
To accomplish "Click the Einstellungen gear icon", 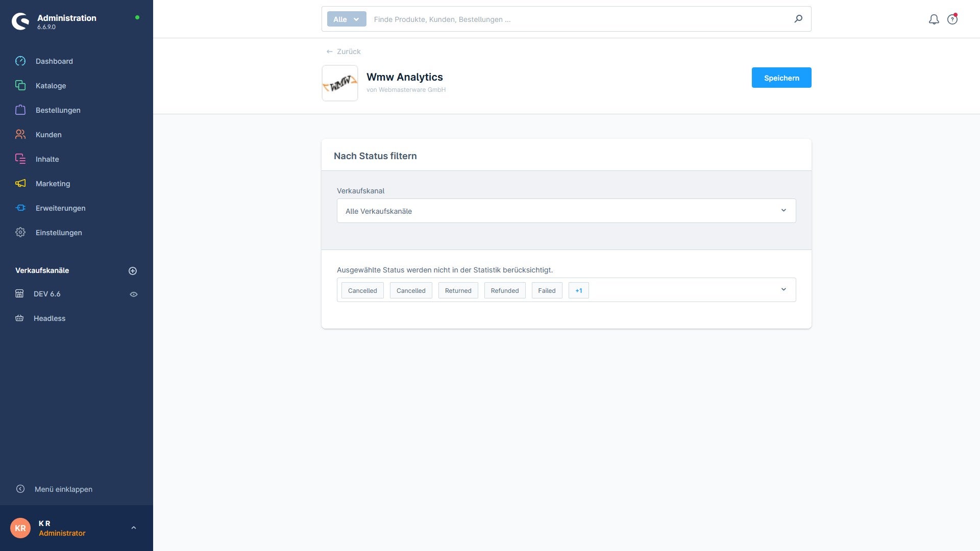I will (20, 233).
